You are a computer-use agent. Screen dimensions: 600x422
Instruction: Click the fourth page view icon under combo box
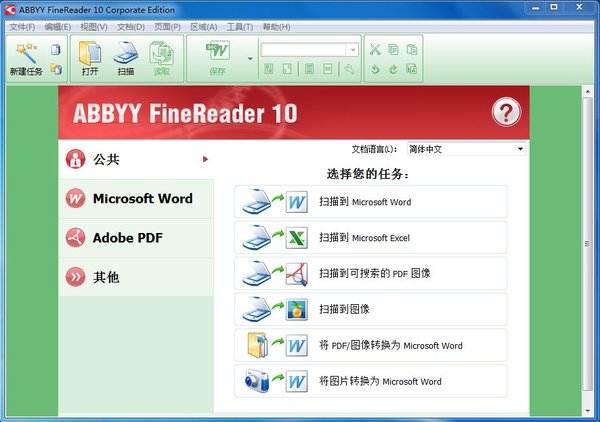(x=328, y=69)
